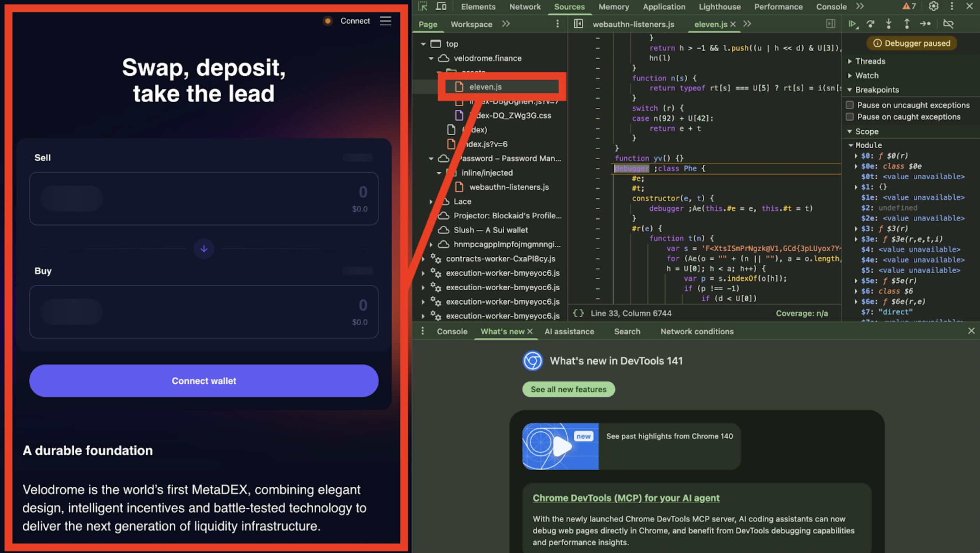
Task: Deactivate breakpoints icon
Action: click(948, 24)
